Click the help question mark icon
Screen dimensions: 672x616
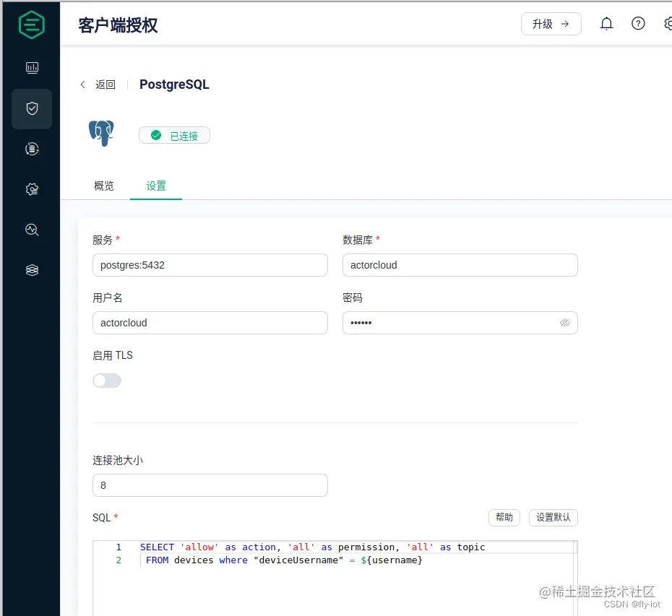tap(638, 23)
